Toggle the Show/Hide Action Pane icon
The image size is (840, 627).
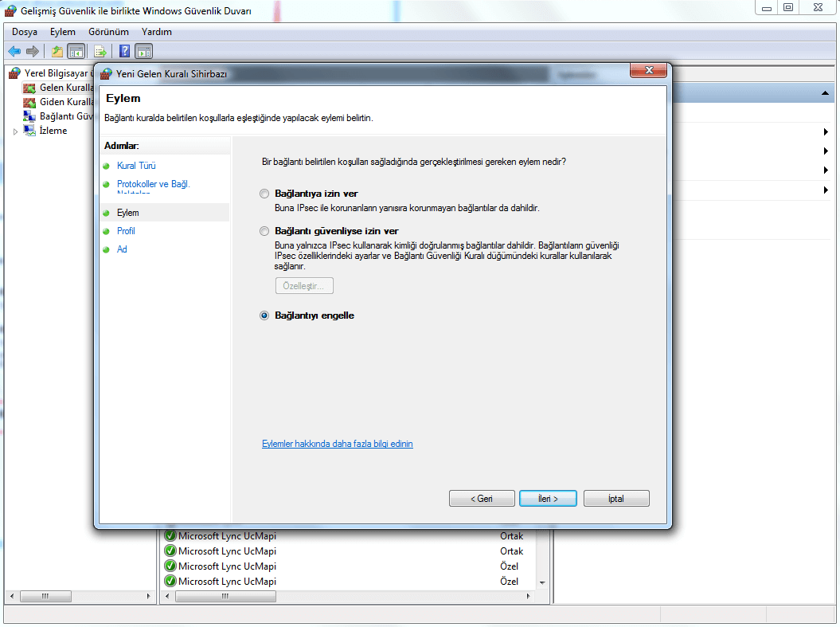point(144,51)
